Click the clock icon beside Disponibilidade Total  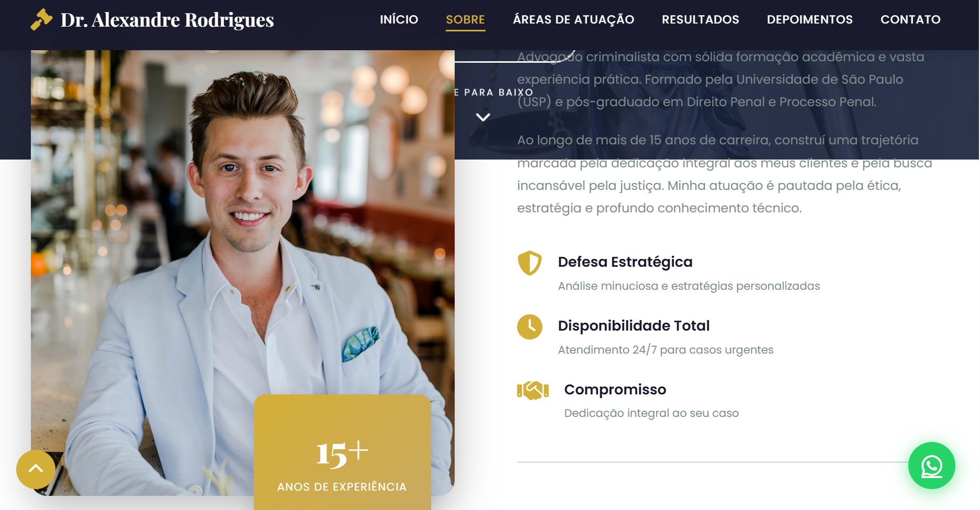pyautogui.click(x=530, y=327)
